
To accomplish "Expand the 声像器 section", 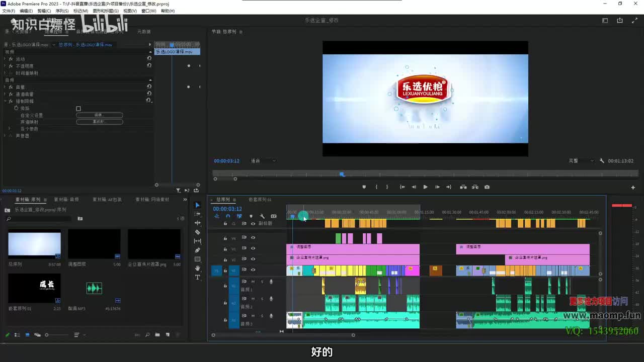I will 5,136.
